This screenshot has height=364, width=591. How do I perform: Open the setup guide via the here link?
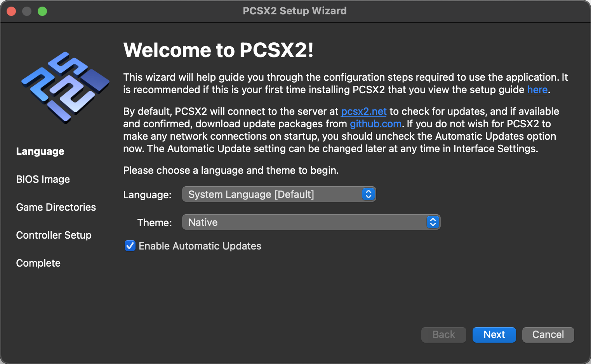[x=537, y=90]
